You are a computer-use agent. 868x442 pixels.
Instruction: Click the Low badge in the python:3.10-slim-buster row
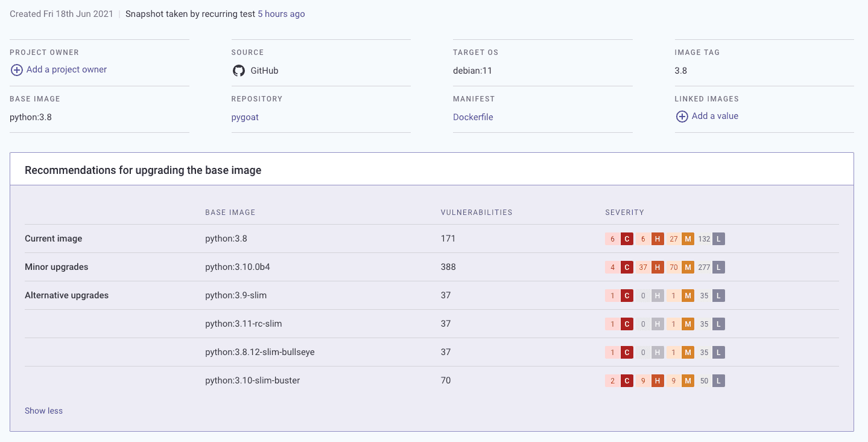[718, 381]
